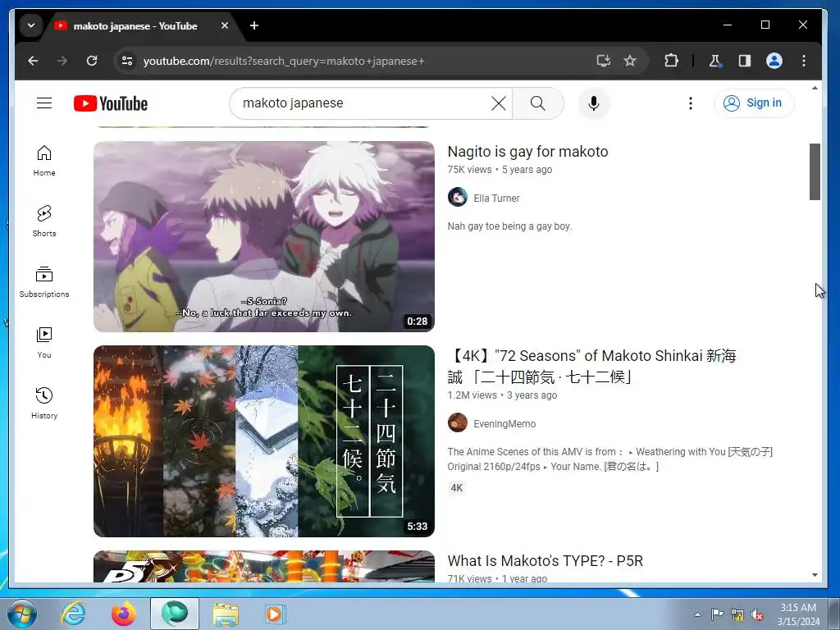Select the makoto japanese - YouTube tab
Viewport: 840px width, 630px height.
(x=135, y=25)
